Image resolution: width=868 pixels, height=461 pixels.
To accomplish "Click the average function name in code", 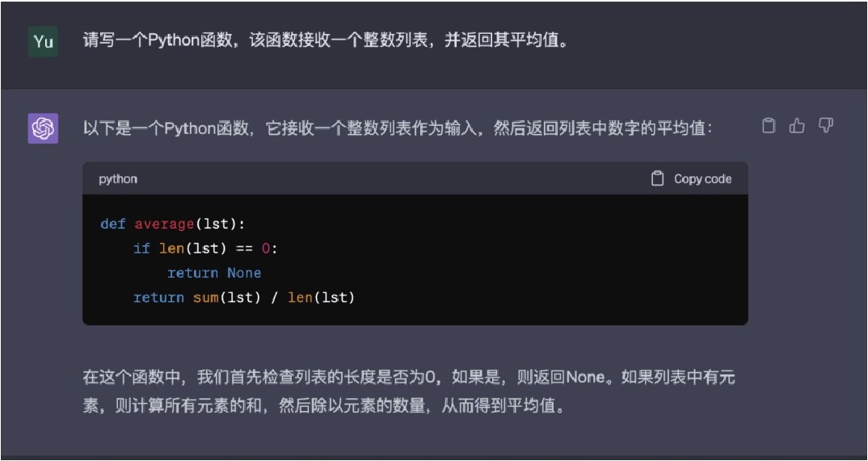I will 163,224.
